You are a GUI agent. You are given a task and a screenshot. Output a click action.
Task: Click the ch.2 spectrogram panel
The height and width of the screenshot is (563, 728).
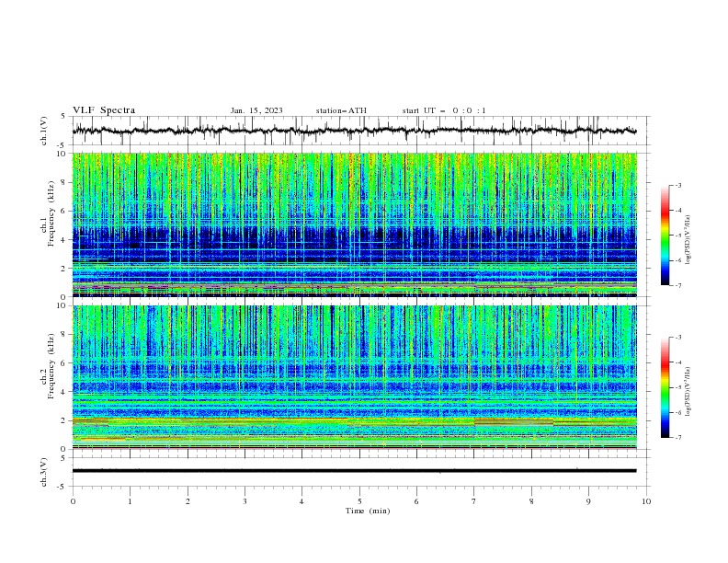[354, 377]
